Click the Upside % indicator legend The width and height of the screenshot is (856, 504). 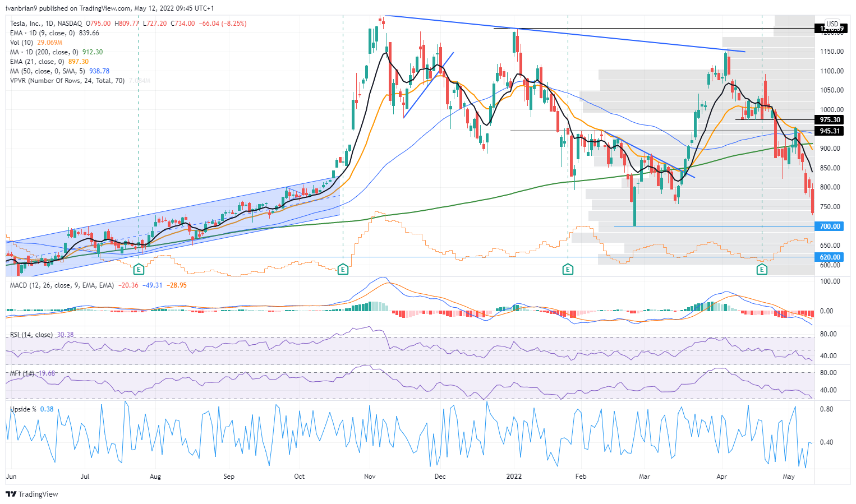(23, 409)
